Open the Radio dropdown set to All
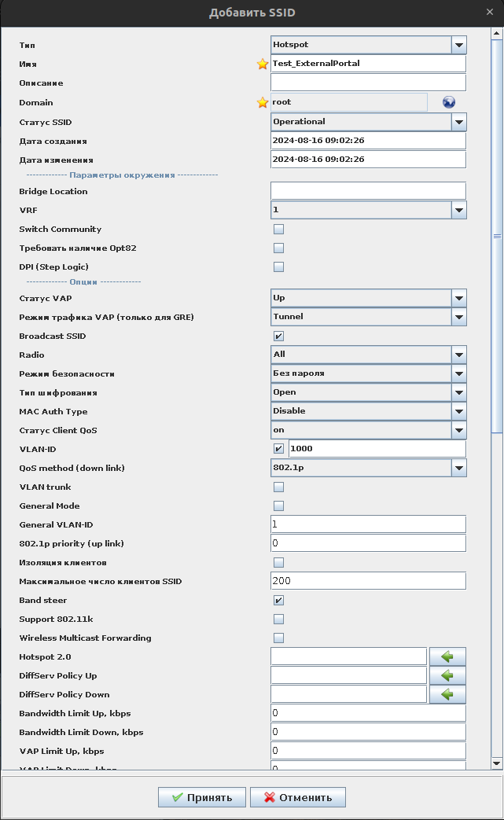 (x=459, y=355)
